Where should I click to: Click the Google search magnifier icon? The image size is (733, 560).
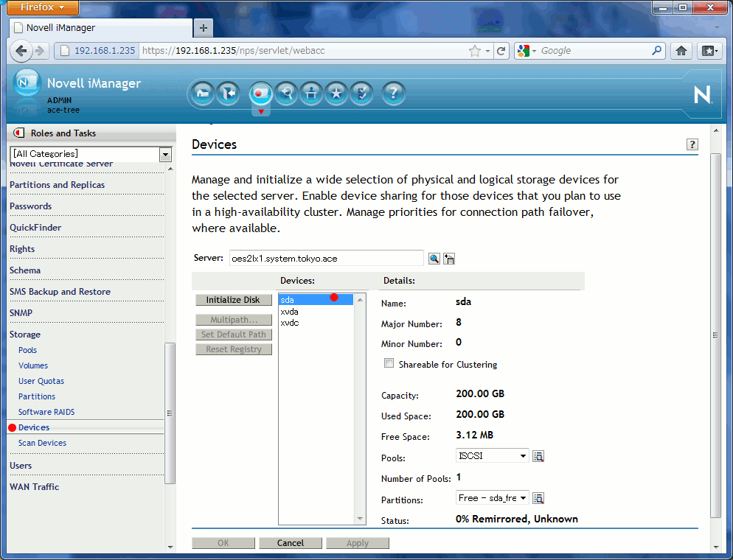657,50
